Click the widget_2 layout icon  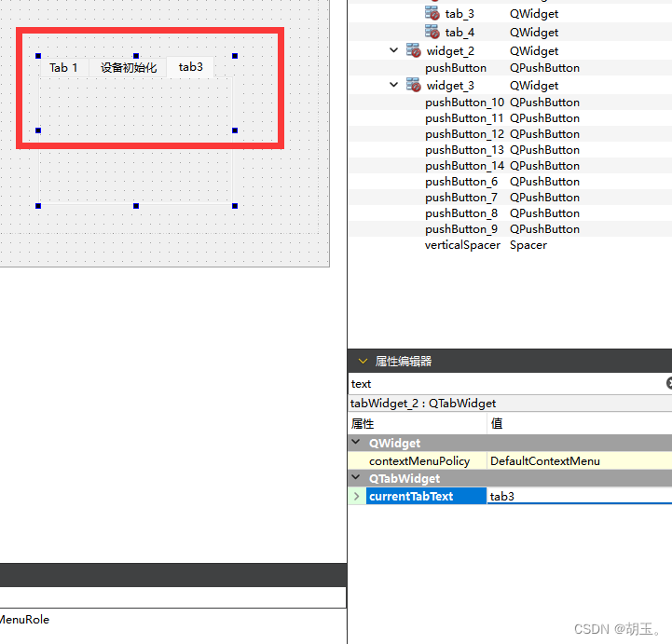point(413,50)
